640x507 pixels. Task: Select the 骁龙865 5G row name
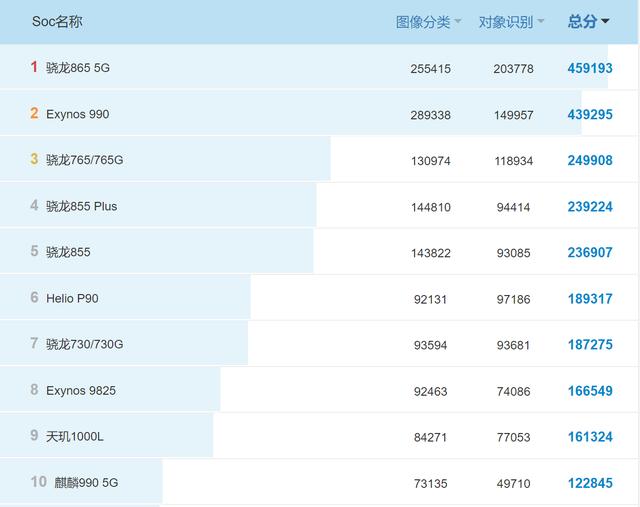pyautogui.click(x=78, y=68)
